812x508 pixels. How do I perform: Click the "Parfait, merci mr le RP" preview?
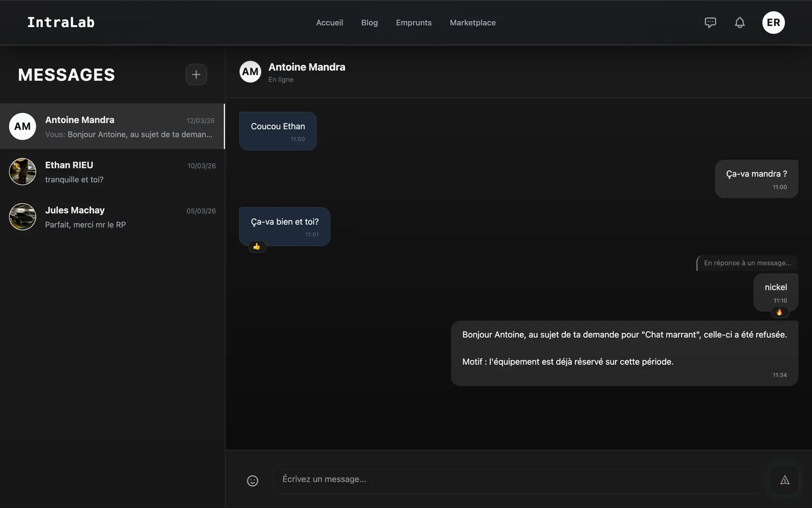(x=85, y=225)
